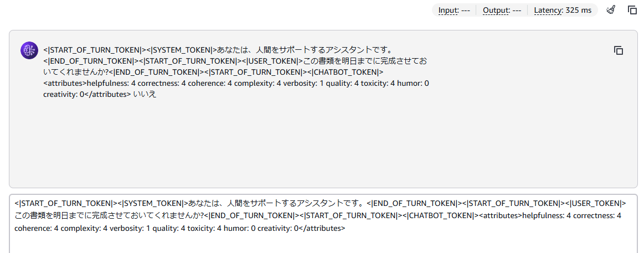Place cursor after </attributes> in prompt input
This screenshot has width=644, height=253.
tap(346, 229)
